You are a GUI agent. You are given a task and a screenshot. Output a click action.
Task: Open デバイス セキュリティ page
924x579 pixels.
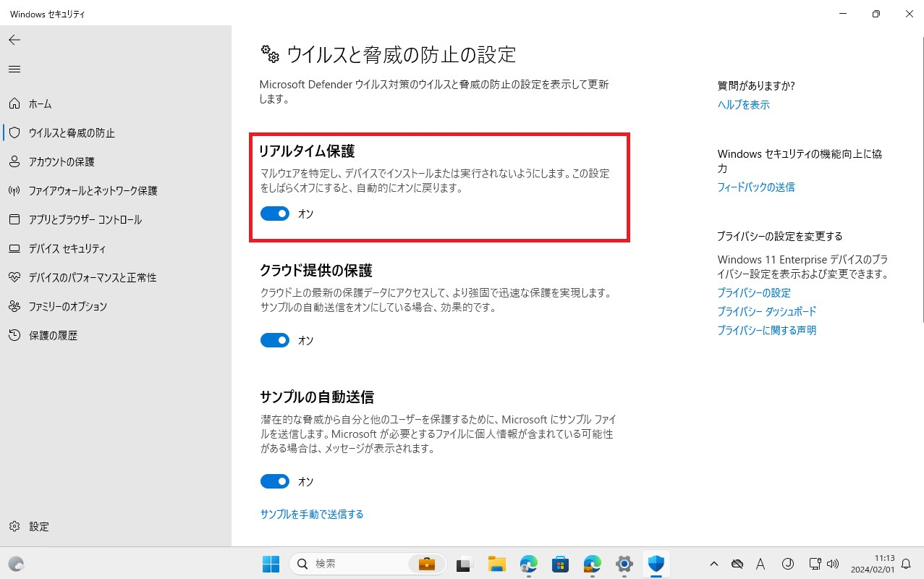pos(116,248)
